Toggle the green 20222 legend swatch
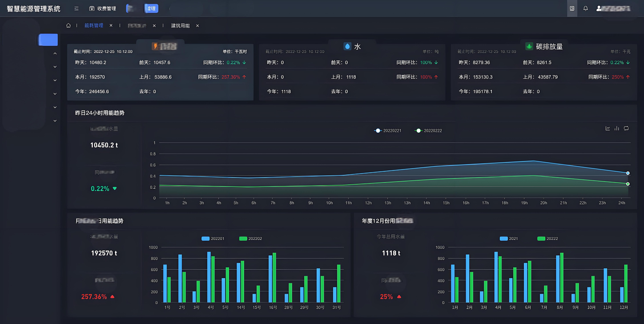 pyautogui.click(x=541, y=238)
